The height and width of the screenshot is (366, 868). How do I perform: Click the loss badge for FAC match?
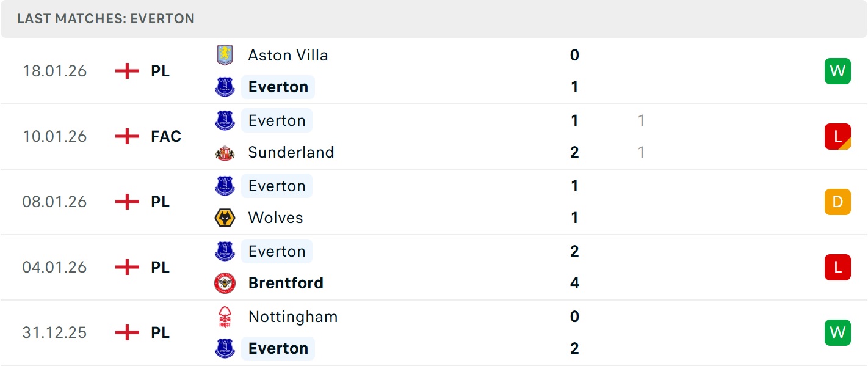coord(837,136)
